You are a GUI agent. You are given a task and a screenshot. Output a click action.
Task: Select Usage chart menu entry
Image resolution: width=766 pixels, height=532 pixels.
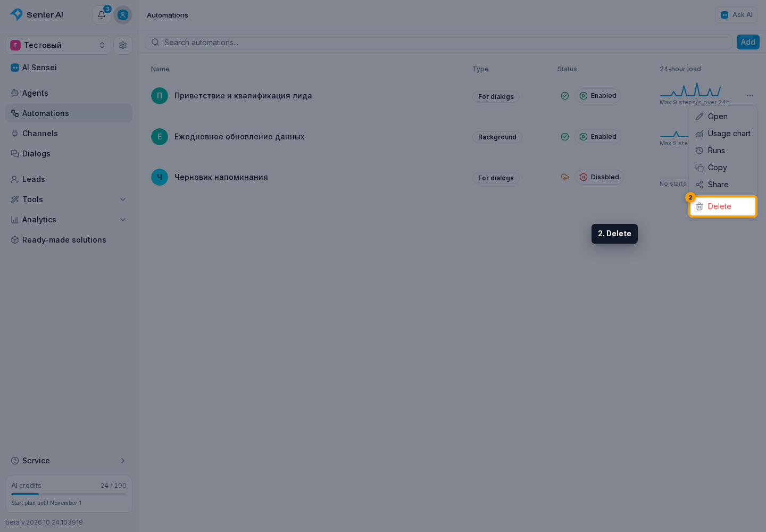coord(723,134)
